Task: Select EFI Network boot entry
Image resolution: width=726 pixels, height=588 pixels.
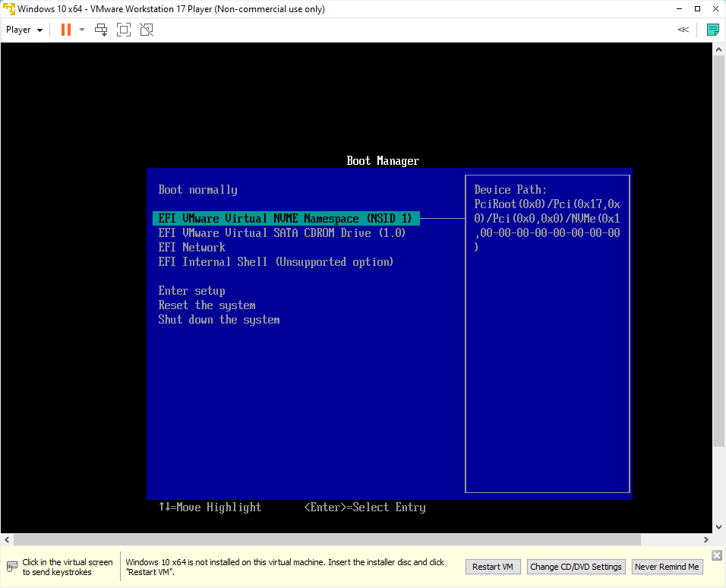Action: 191,247
